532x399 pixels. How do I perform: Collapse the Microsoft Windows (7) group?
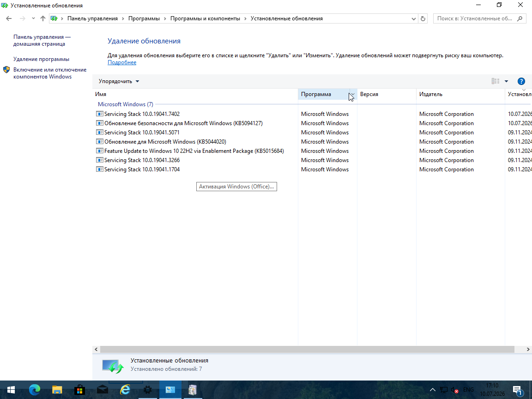tap(126, 104)
